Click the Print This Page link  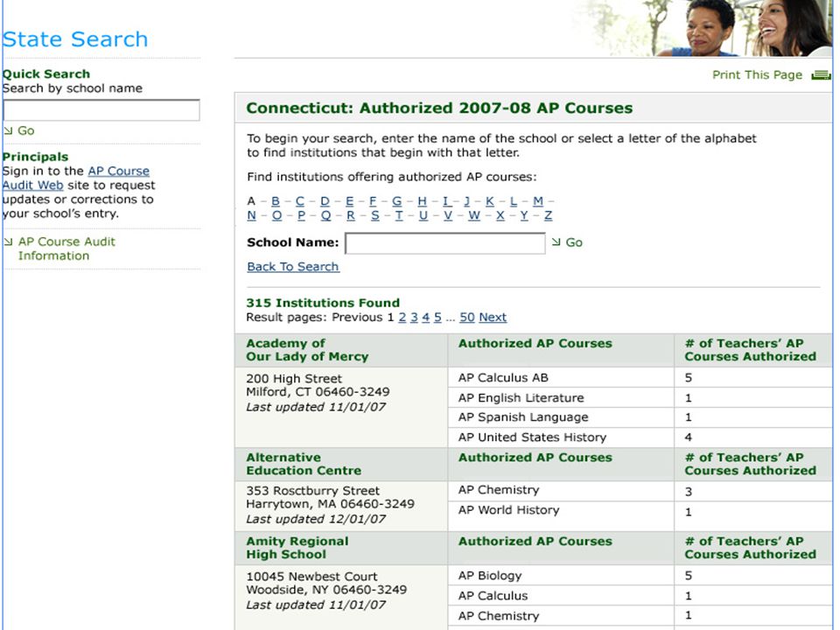tap(757, 75)
